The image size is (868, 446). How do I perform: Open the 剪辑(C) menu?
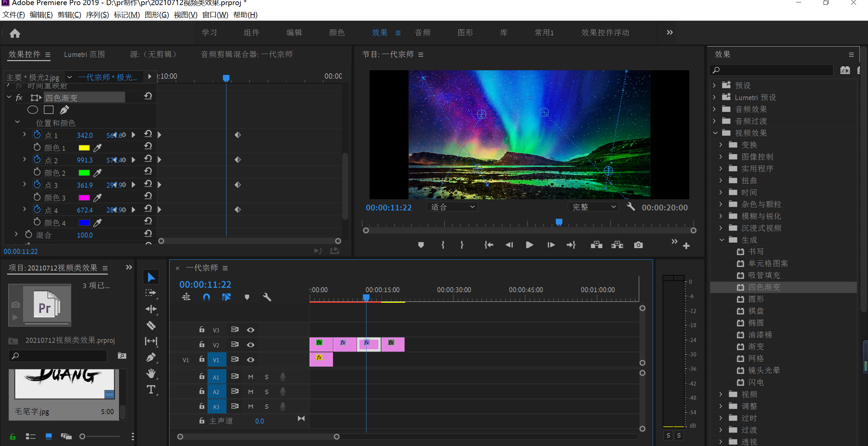point(70,15)
